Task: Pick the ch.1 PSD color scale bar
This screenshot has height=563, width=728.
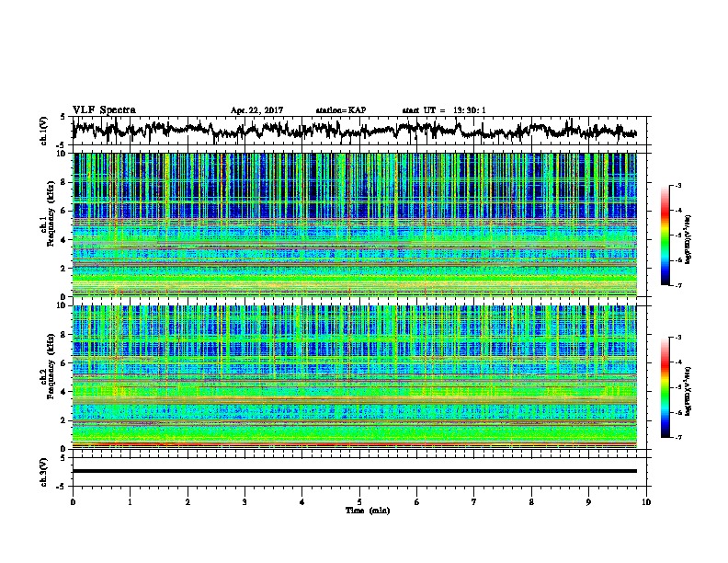Action: (x=665, y=236)
